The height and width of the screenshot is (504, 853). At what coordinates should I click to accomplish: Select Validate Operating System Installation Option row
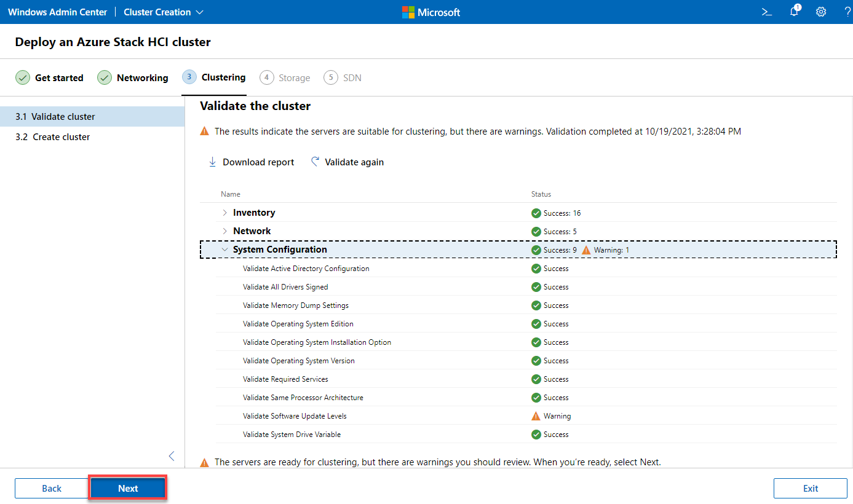click(526, 342)
